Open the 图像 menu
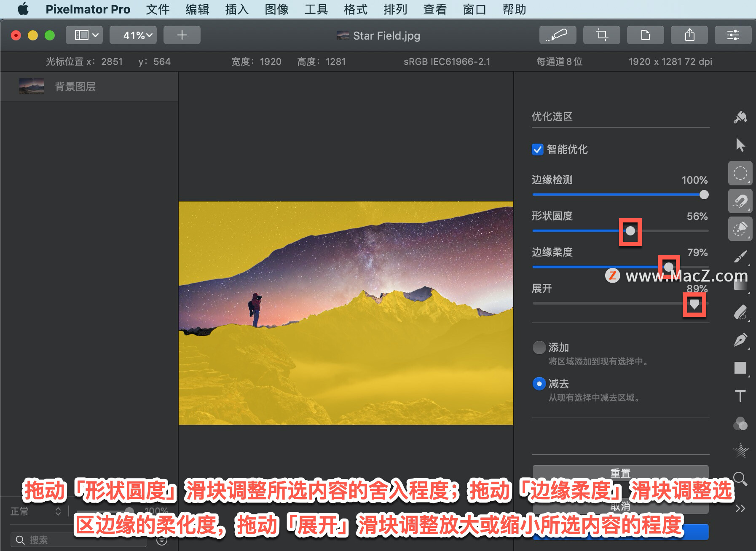 [x=276, y=9]
